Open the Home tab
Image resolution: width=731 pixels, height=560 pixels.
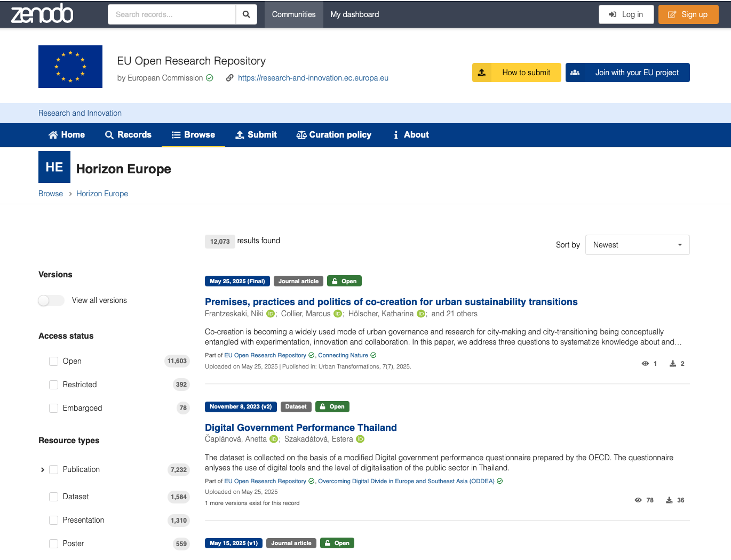tap(67, 135)
